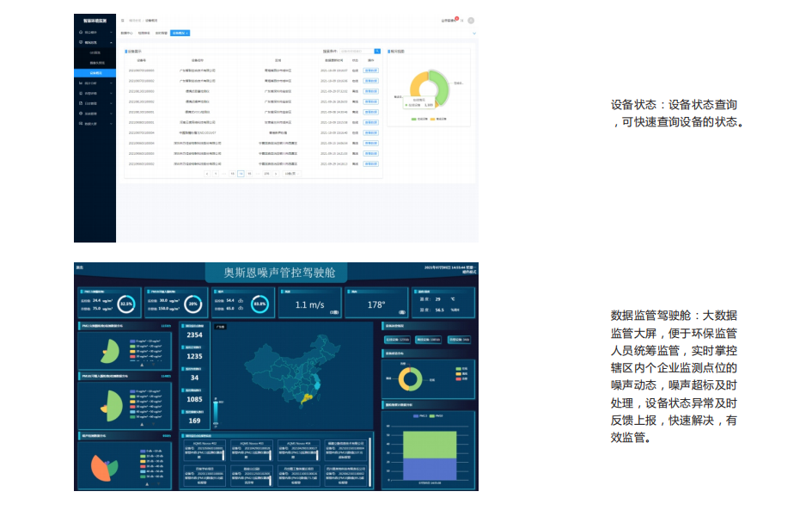Focus the device search input field
The width and height of the screenshot is (812, 510).
[357, 52]
